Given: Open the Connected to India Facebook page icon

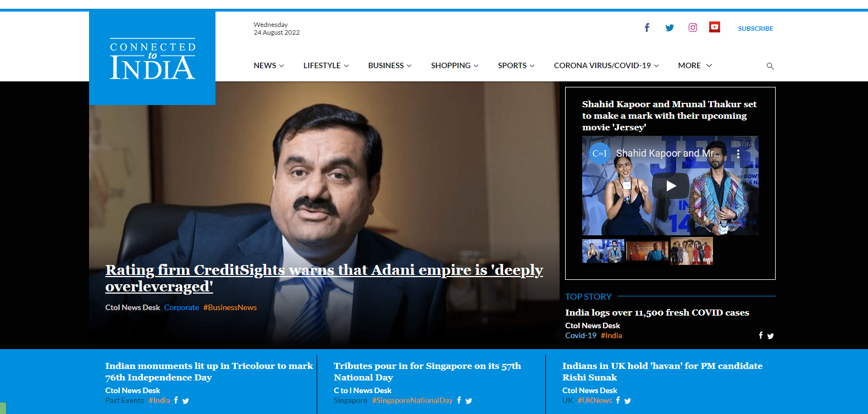Looking at the screenshot, I should pos(647,27).
